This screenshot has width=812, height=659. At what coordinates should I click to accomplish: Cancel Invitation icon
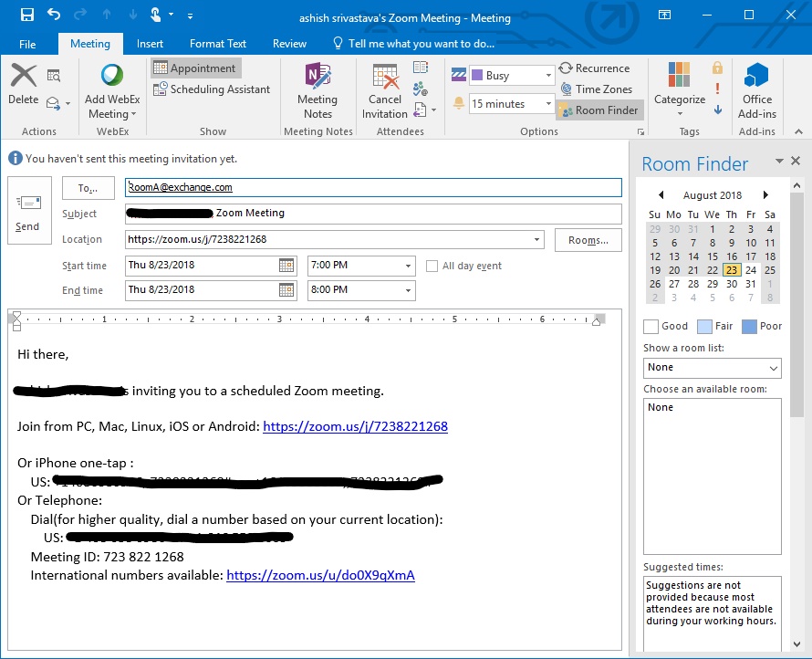coord(385,77)
